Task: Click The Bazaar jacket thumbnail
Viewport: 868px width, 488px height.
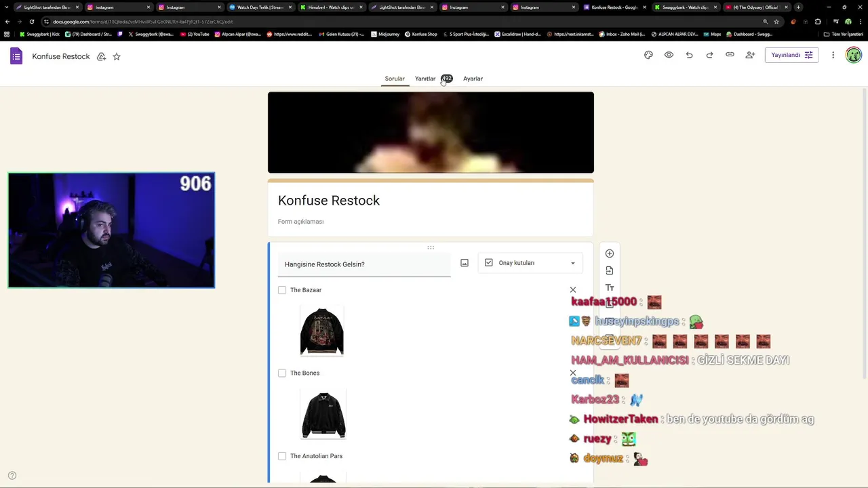Action: tap(322, 331)
